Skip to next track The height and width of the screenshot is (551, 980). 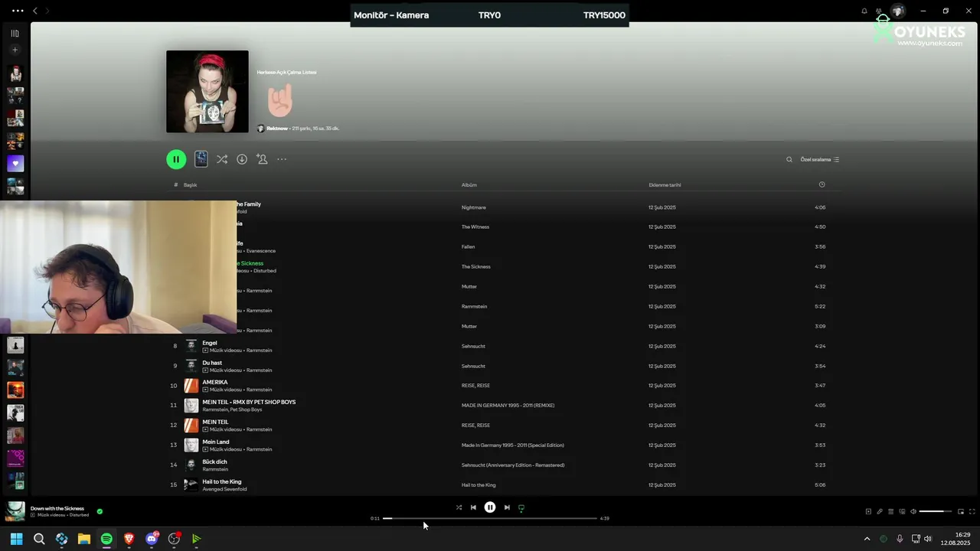click(x=507, y=507)
